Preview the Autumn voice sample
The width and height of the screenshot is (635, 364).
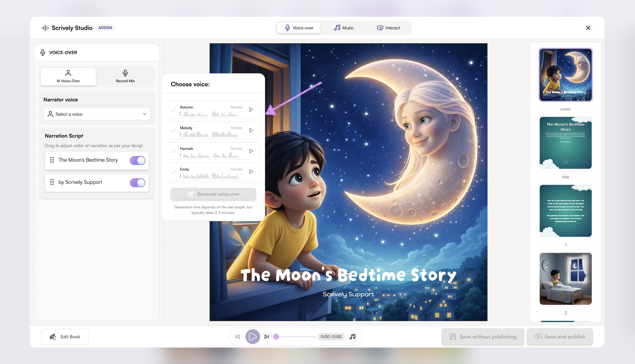point(251,110)
